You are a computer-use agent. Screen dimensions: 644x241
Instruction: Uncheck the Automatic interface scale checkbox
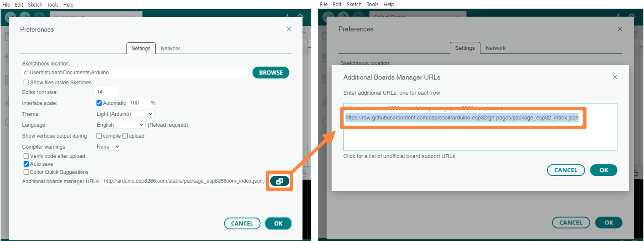(99, 103)
